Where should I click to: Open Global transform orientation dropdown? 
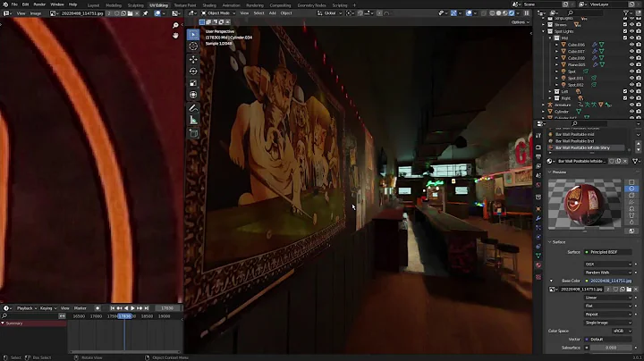pos(328,13)
